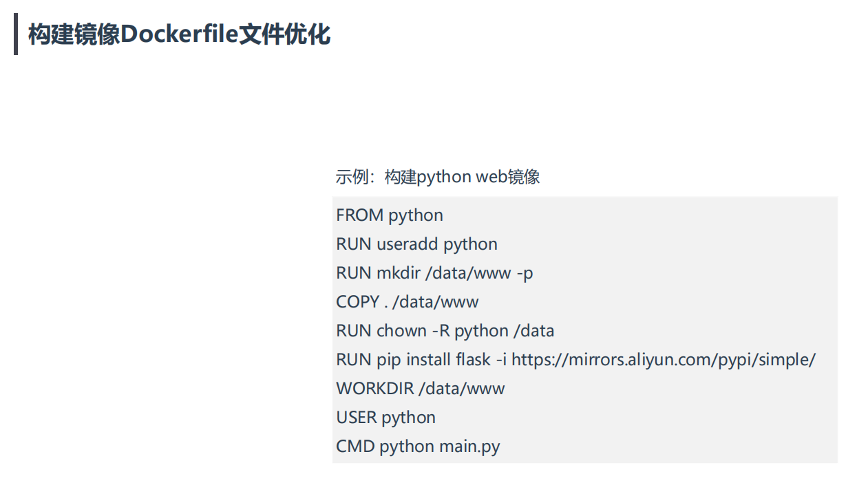Click the CMD python main.py line

point(418,446)
